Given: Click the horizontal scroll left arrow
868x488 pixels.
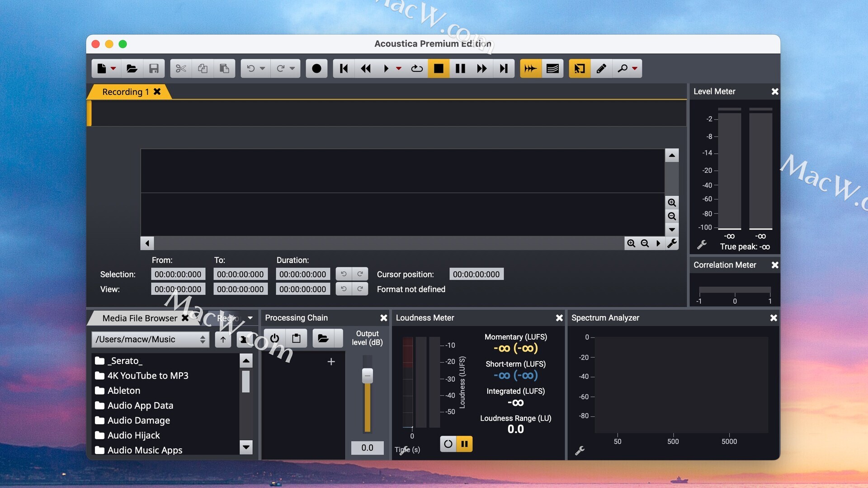Looking at the screenshot, I should coord(147,243).
